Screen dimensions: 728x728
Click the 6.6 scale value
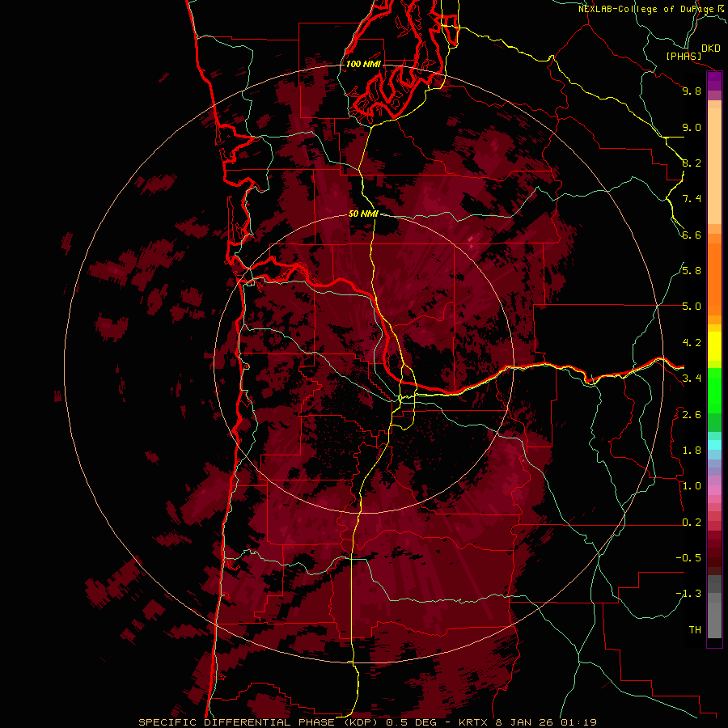[x=692, y=235]
